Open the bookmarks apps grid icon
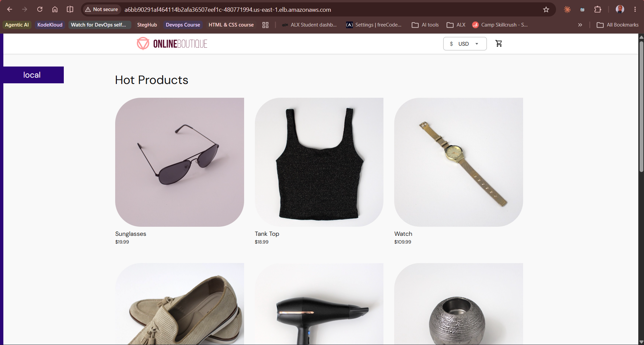 click(265, 25)
